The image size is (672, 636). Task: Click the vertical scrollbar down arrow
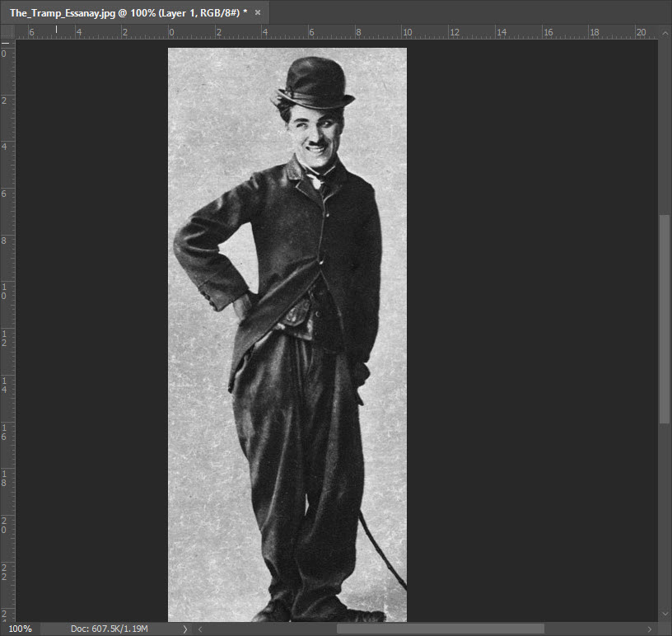[x=665, y=614]
